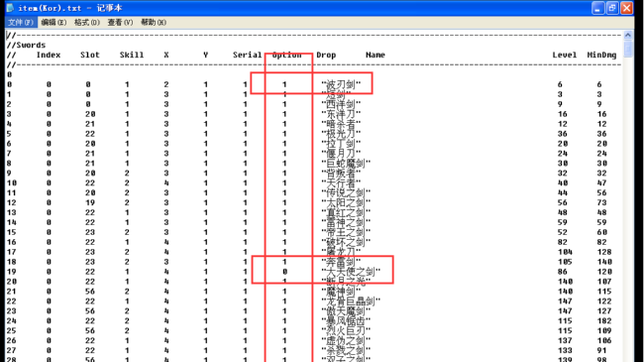Click the item name "波刃剑"
The width and height of the screenshot is (644, 362).
click(341, 84)
